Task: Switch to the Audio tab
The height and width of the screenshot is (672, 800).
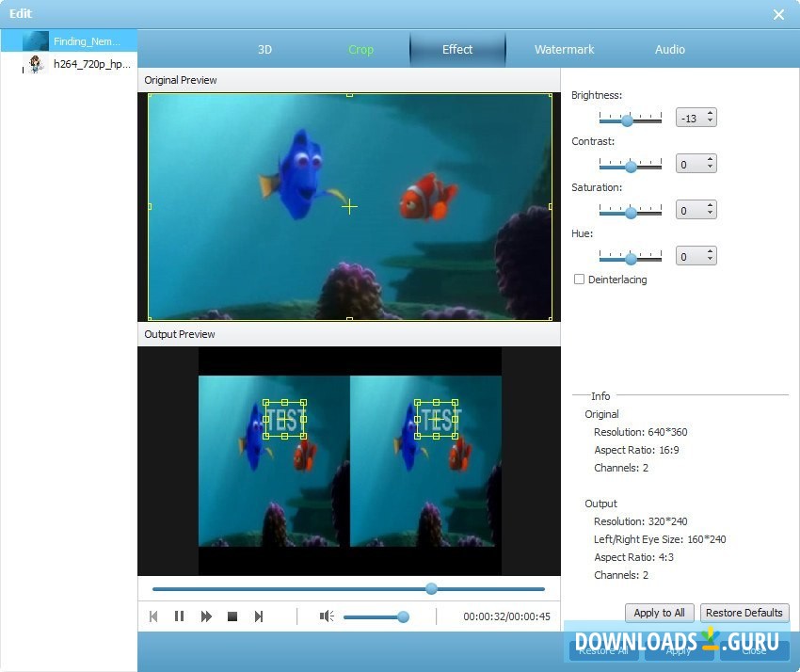Action: pos(670,50)
